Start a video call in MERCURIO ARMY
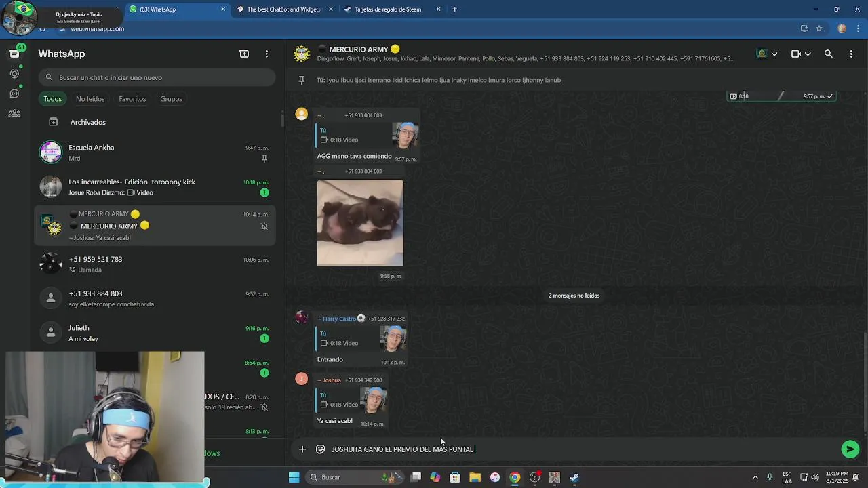868x488 pixels. (796, 54)
